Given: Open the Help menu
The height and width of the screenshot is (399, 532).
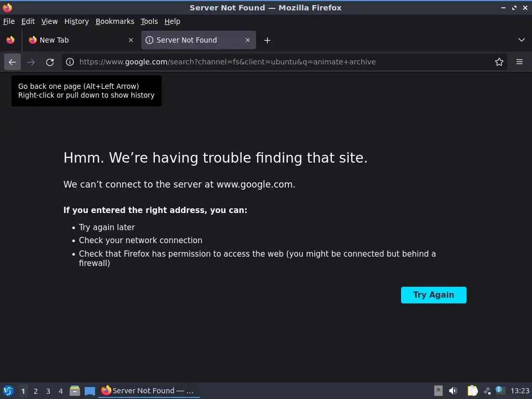Looking at the screenshot, I should tap(172, 21).
